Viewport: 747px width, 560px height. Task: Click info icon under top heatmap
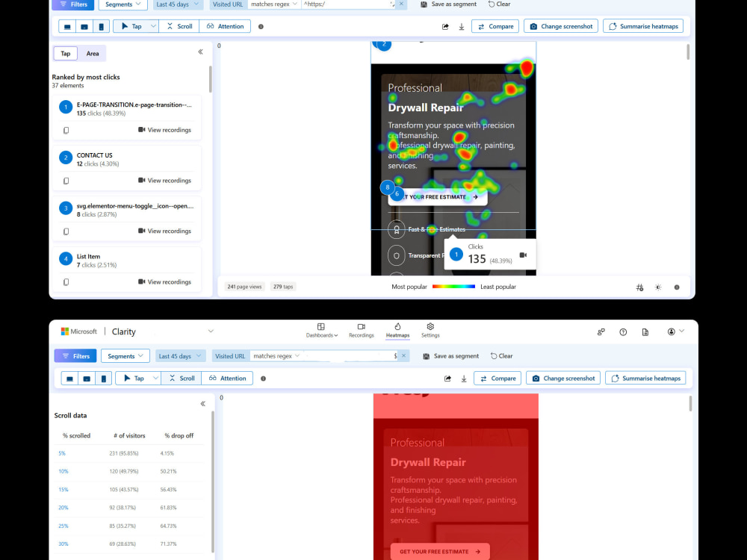click(677, 287)
